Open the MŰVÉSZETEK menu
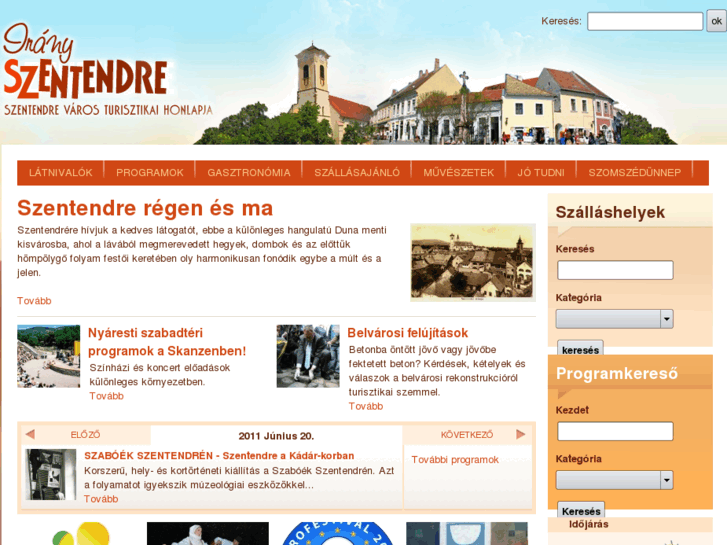 coord(459,173)
